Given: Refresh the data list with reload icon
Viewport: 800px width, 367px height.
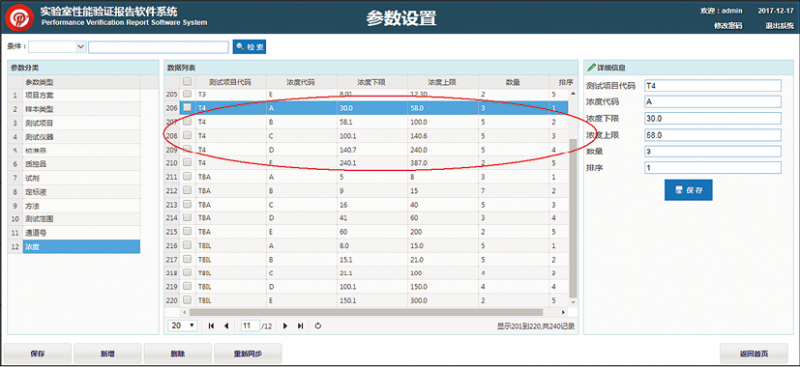Looking at the screenshot, I should click(318, 326).
